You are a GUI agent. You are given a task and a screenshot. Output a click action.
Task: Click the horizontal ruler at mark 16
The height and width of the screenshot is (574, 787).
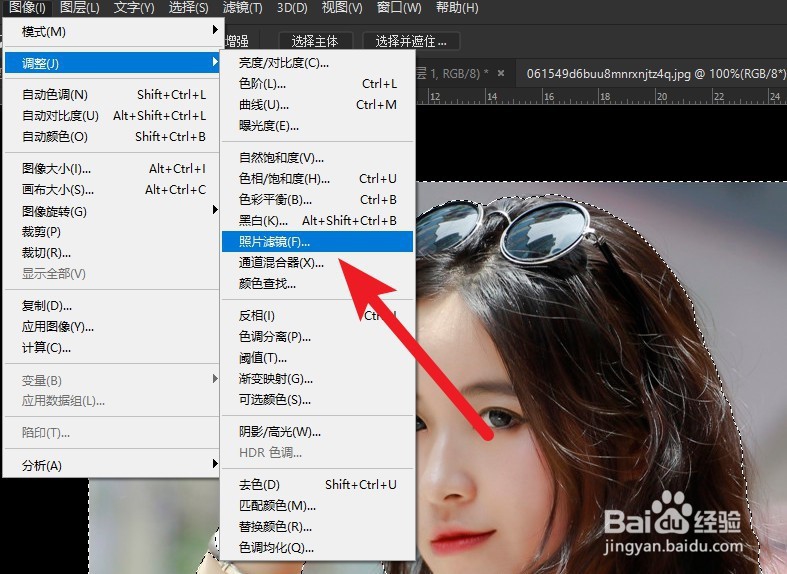pyautogui.click(x=550, y=96)
